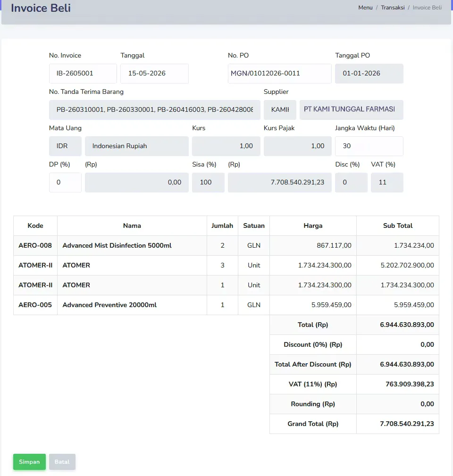Viewport: 453px width, 476px height.
Task: Click the Mata Uang code field IDR
Action: click(65, 146)
